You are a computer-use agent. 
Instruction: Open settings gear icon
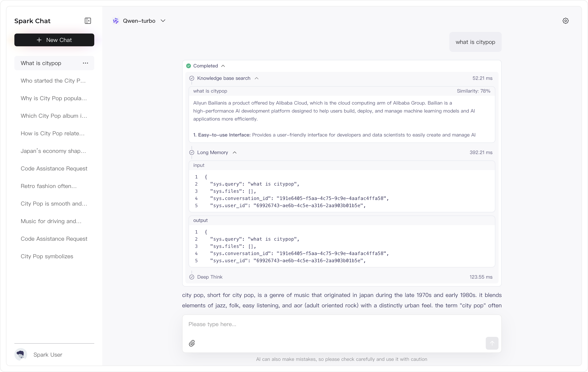(x=566, y=21)
